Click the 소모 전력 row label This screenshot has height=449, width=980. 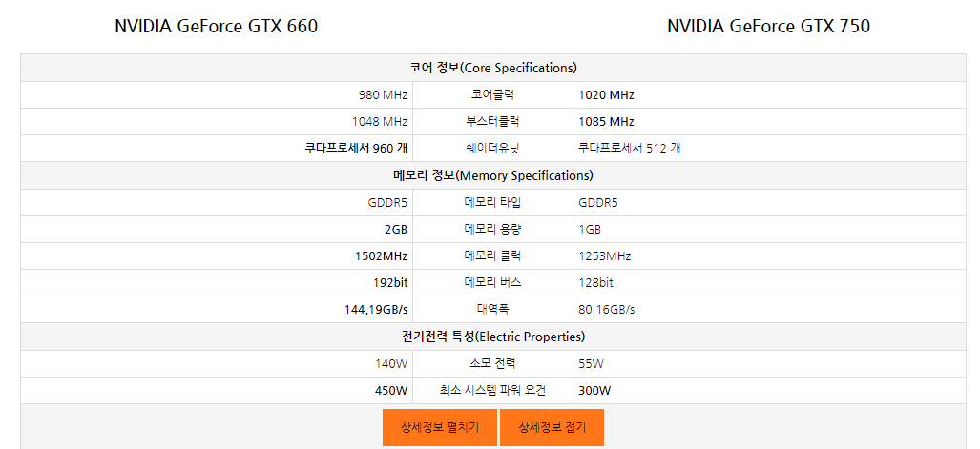(x=493, y=363)
